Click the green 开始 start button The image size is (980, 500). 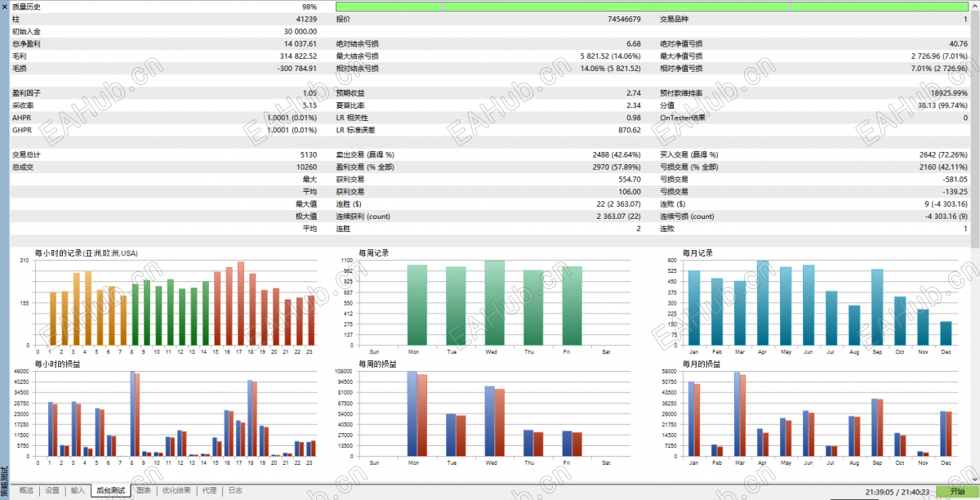(956, 491)
